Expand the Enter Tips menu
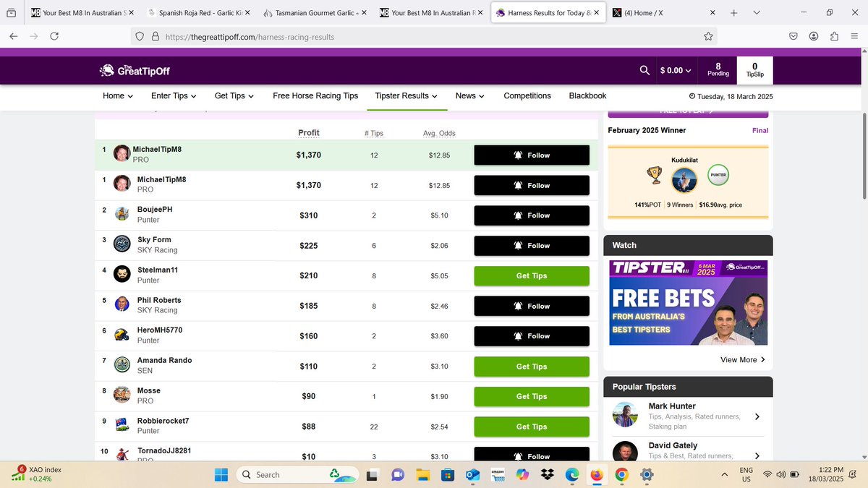The image size is (868, 488). pyautogui.click(x=174, y=95)
